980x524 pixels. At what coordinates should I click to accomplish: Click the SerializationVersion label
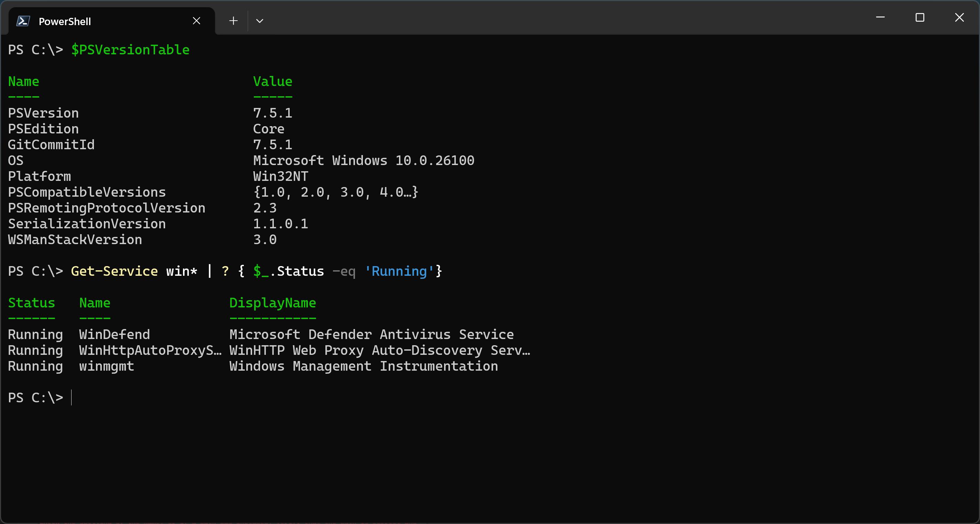87,224
